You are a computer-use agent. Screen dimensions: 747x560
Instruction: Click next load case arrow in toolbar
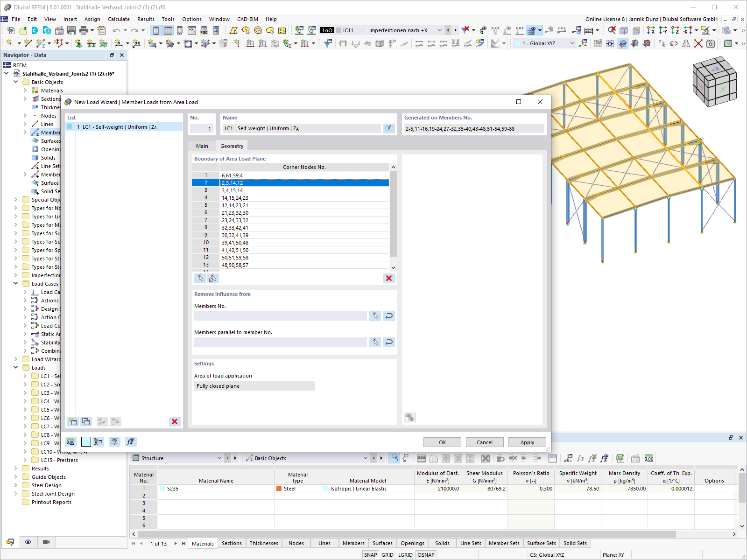pyautogui.click(x=456, y=30)
